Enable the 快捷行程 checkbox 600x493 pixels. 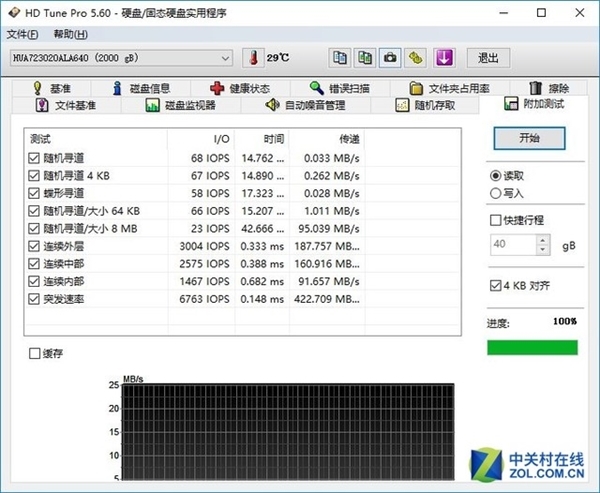point(496,220)
